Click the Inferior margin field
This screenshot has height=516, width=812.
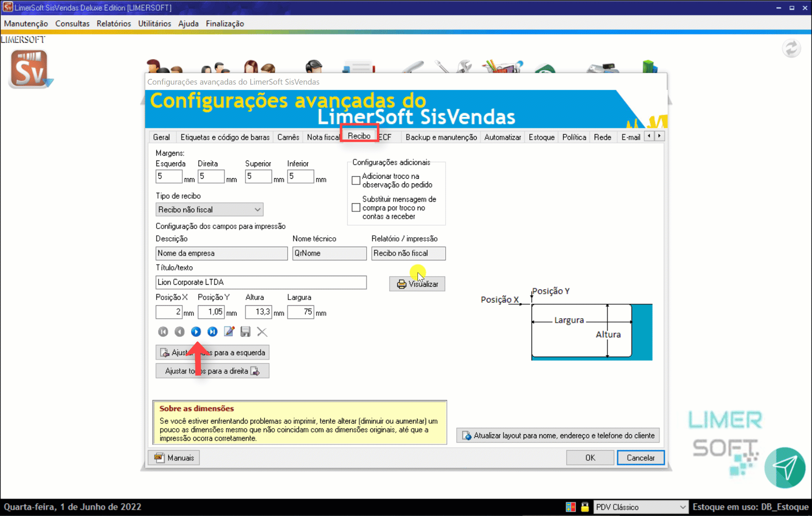[x=300, y=176]
